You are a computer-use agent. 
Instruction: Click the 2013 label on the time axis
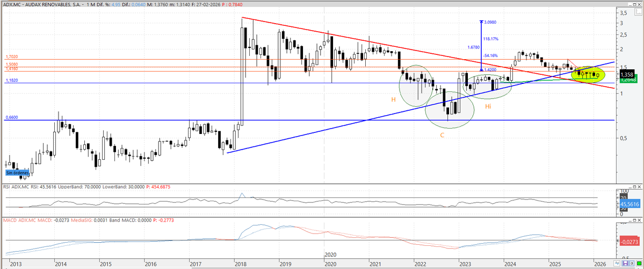click(15, 263)
